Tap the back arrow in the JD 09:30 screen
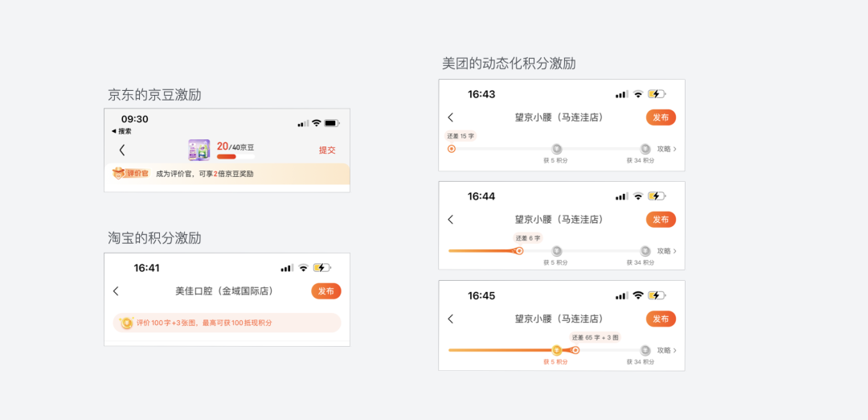The image size is (868, 420). pos(122,150)
